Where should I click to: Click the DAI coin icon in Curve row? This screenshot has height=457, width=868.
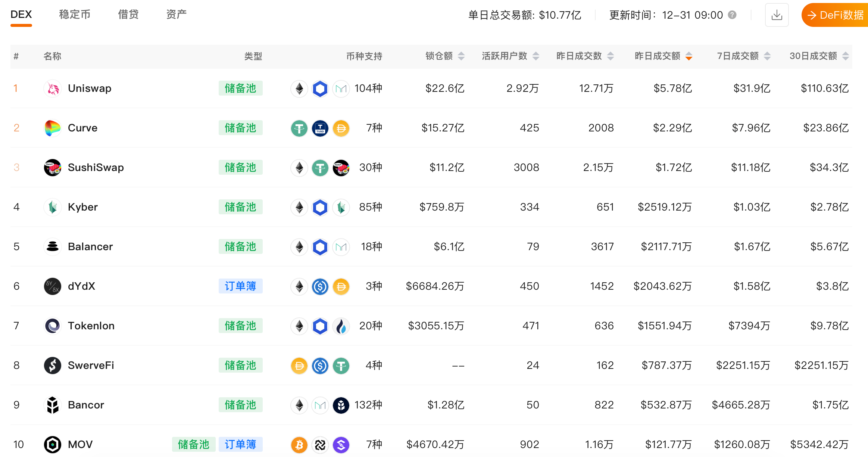[x=341, y=128]
